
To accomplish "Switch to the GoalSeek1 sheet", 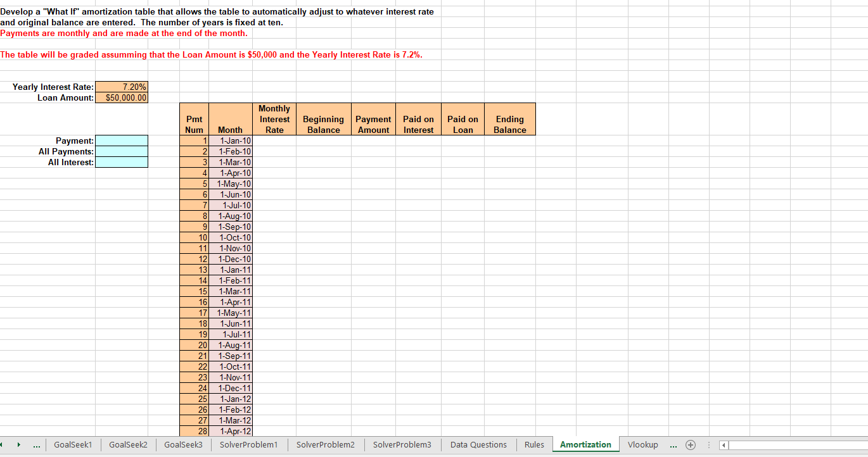I will point(72,445).
